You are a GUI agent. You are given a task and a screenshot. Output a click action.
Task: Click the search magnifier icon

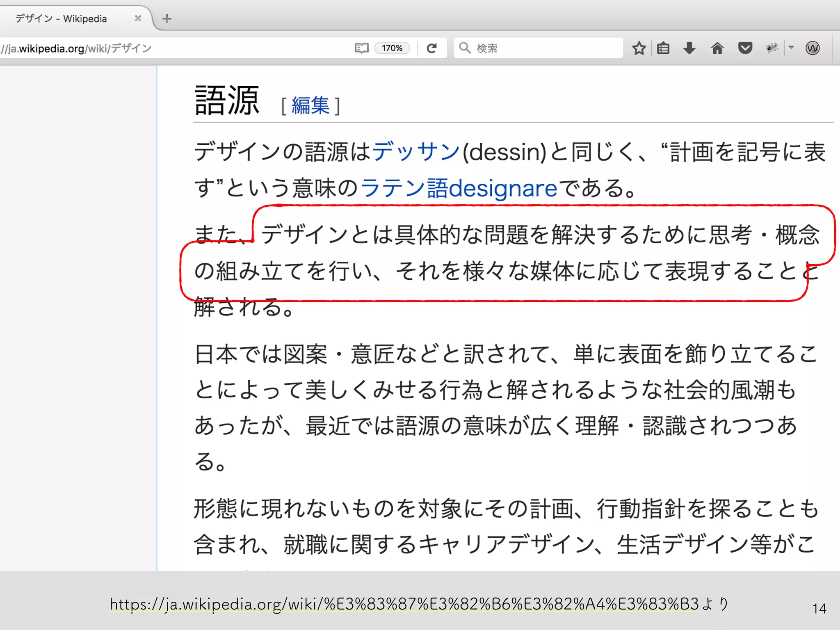pos(465,48)
